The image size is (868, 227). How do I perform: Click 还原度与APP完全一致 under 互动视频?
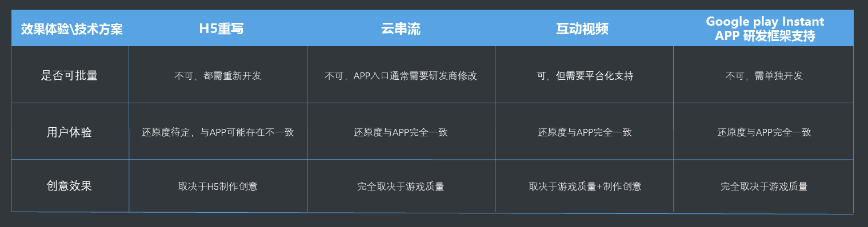585,132
